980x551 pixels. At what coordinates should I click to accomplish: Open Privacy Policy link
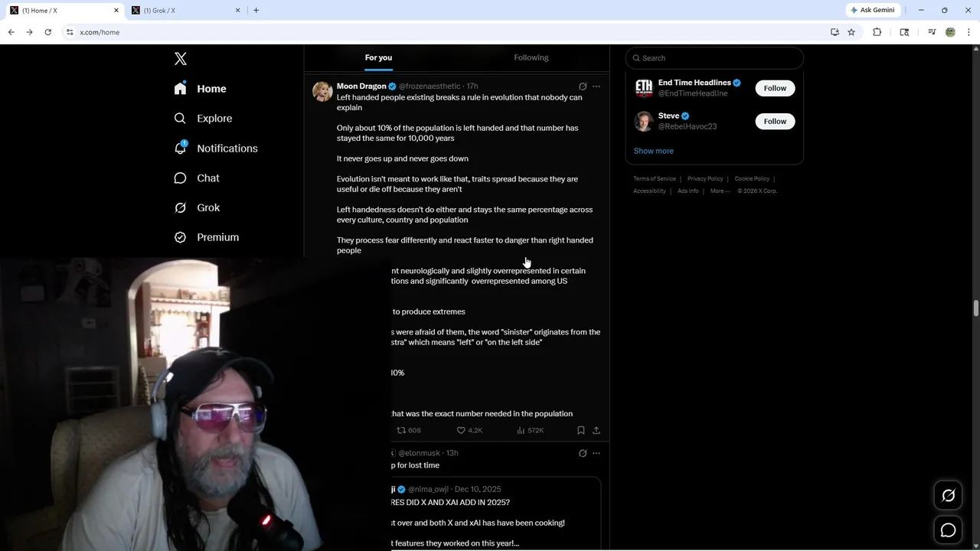[705, 179]
